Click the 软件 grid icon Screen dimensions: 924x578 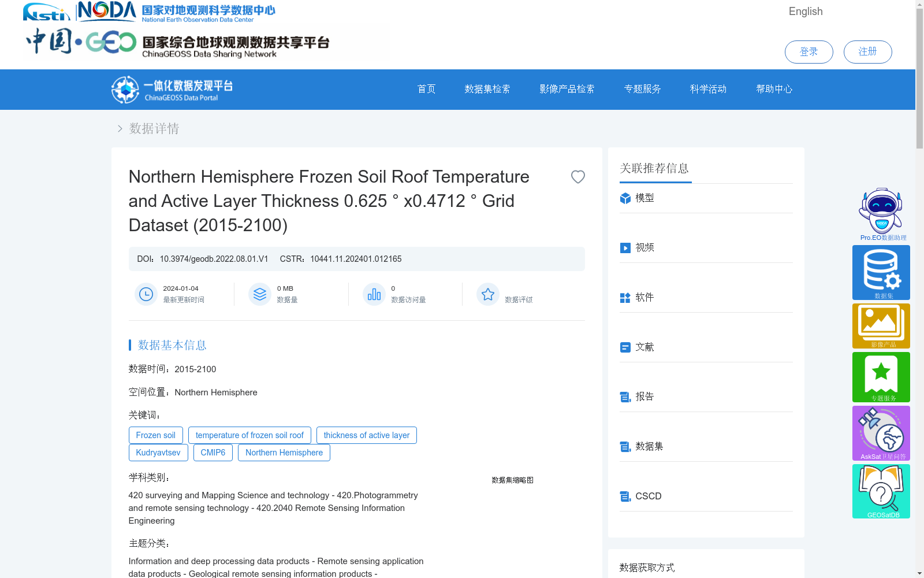pos(625,298)
